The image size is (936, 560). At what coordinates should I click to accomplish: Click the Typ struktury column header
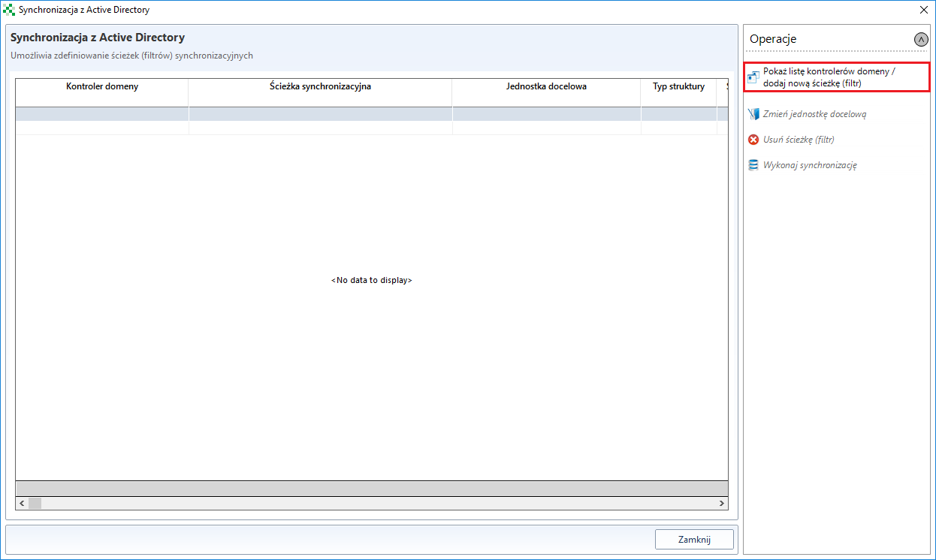[x=678, y=86]
